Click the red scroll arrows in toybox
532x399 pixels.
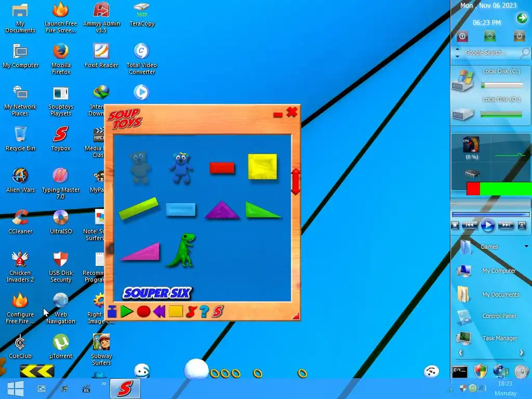296,182
